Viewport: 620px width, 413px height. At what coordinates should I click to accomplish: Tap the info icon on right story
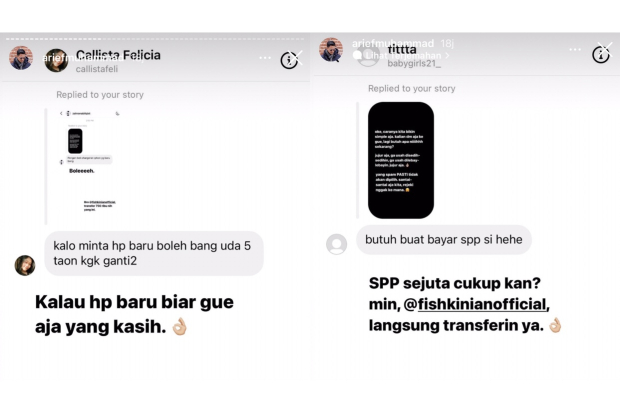point(600,55)
